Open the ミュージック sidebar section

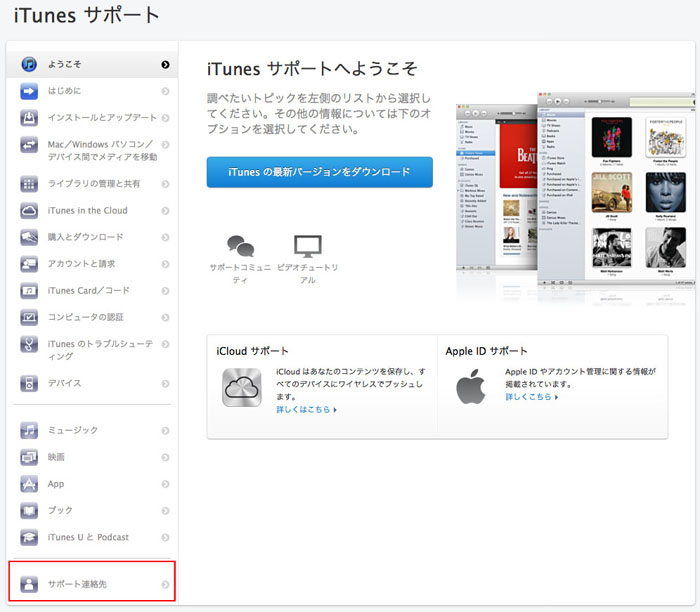coord(92,430)
